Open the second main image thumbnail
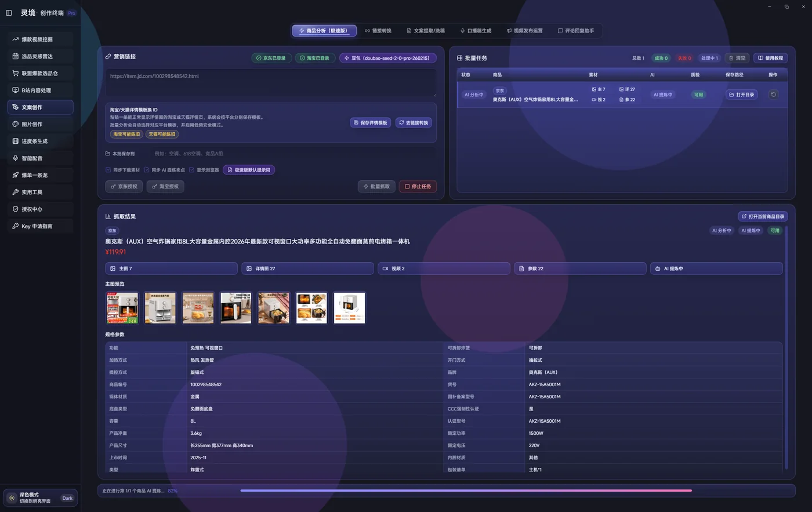The image size is (812, 512). coord(159,308)
